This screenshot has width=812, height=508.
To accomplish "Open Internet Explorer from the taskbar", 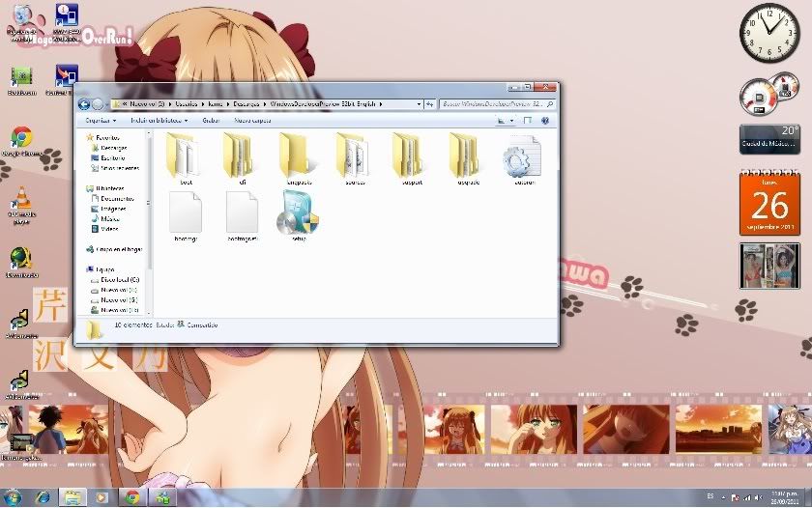I will pos(43,497).
